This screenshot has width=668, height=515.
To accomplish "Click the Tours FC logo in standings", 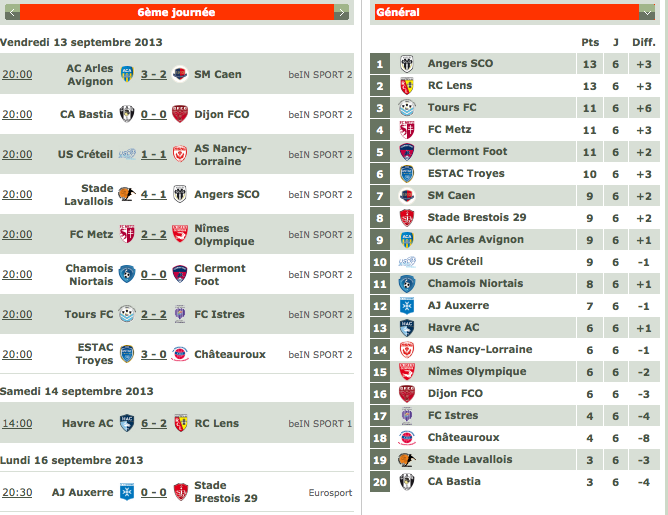I will (407, 108).
